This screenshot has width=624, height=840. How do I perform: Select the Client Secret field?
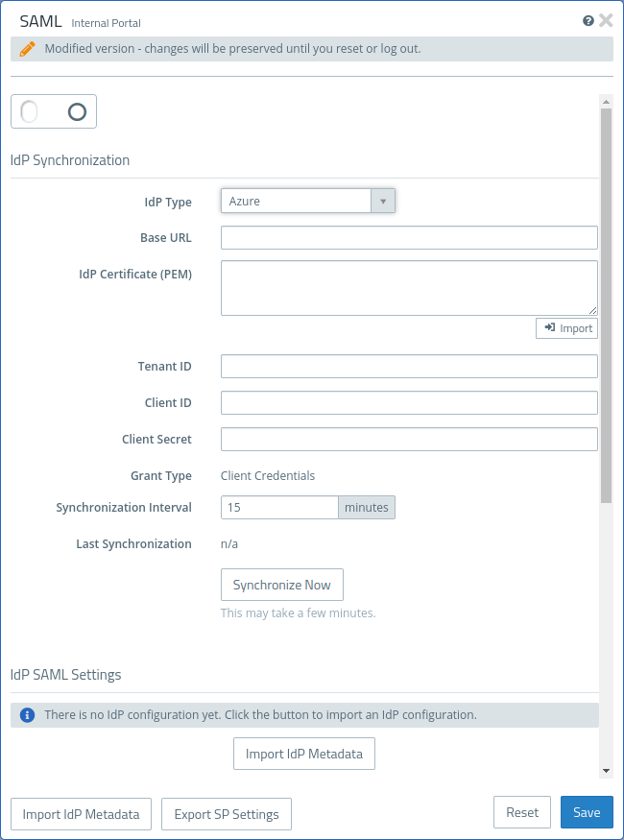409,440
